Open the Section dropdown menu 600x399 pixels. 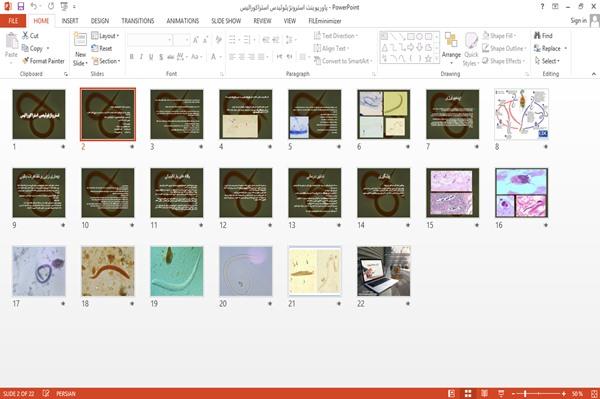pos(106,61)
